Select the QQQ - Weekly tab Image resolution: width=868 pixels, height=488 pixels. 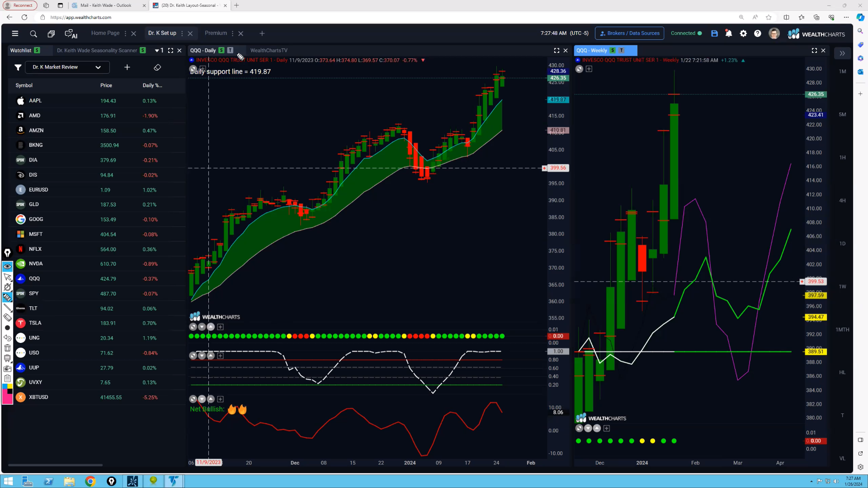[x=592, y=51]
